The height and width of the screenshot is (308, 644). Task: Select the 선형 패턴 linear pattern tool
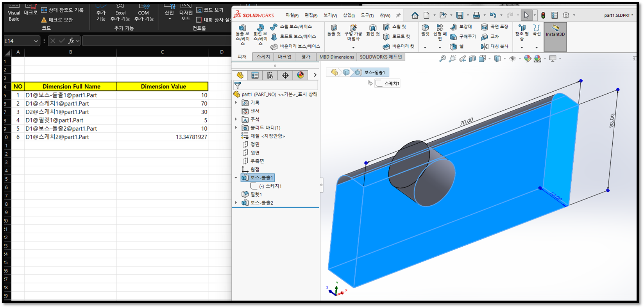click(440, 33)
